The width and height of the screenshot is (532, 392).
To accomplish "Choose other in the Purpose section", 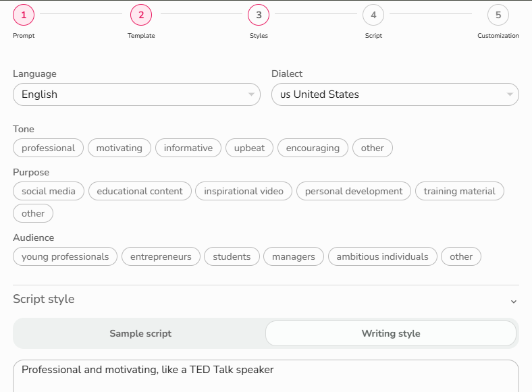I will pyautogui.click(x=33, y=213).
